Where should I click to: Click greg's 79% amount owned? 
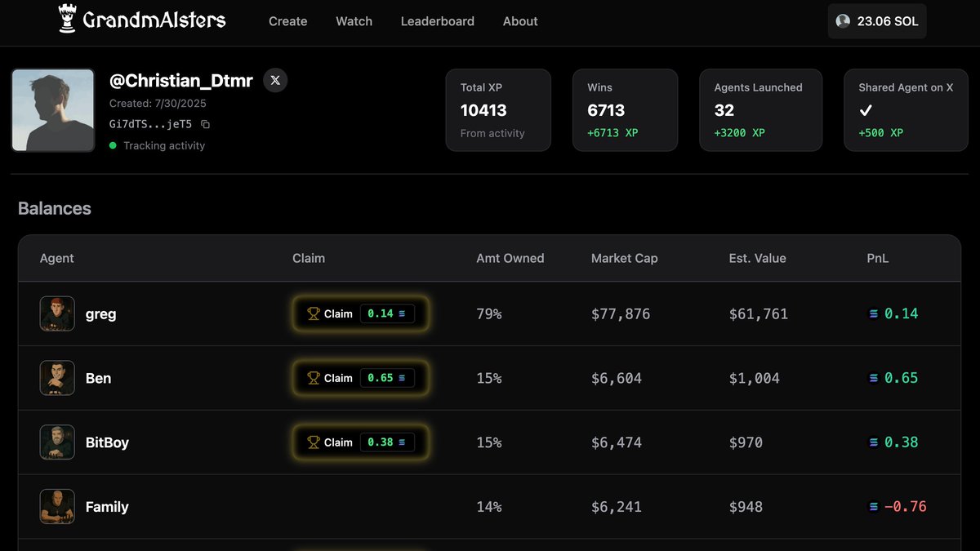pyautogui.click(x=489, y=314)
